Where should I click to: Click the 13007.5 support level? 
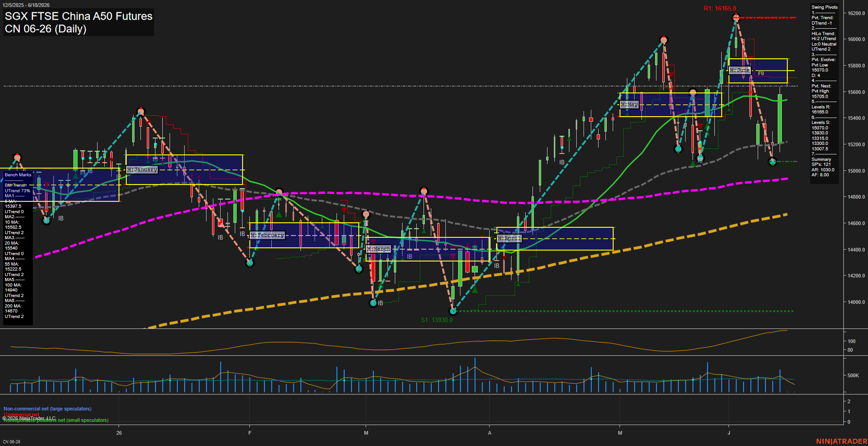(820, 149)
